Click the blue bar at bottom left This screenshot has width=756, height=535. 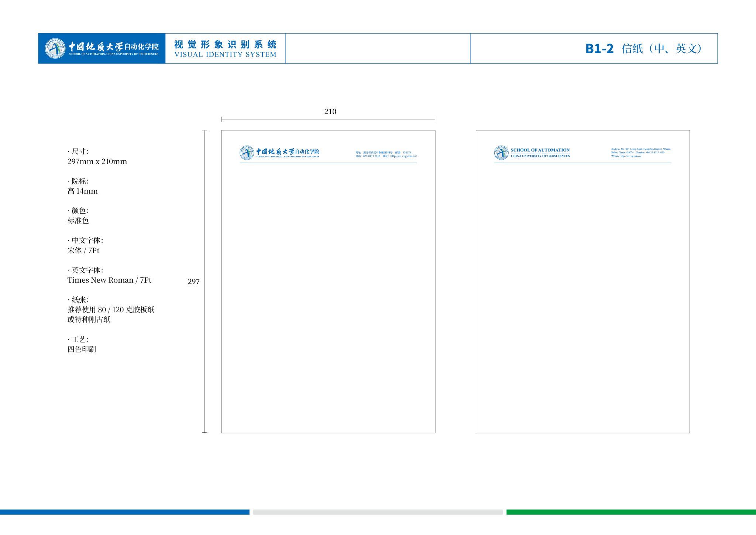pyautogui.click(x=124, y=512)
